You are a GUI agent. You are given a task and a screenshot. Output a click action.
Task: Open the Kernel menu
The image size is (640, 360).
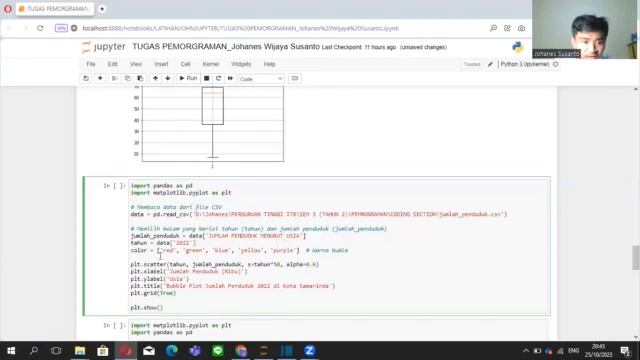[211, 64]
